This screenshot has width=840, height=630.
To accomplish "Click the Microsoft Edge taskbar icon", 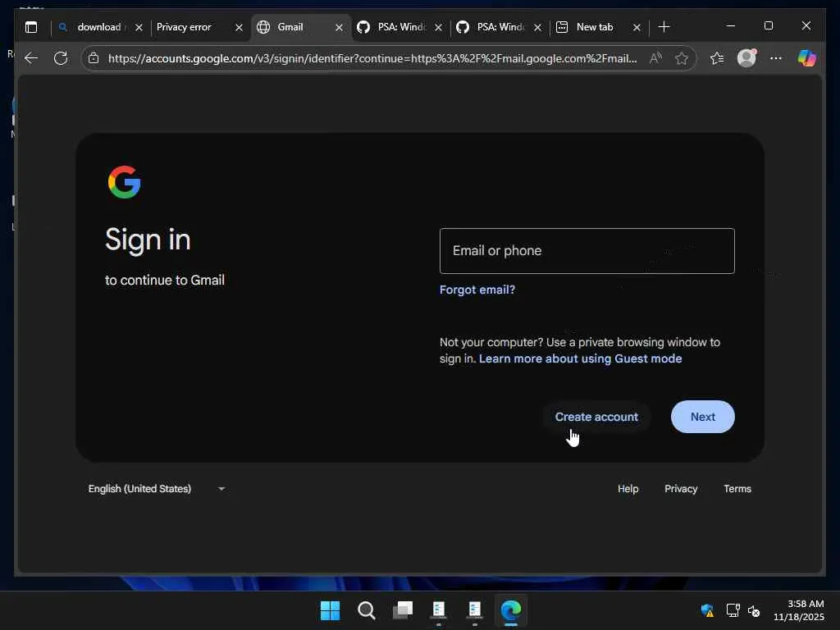I will pyautogui.click(x=510, y=610).
